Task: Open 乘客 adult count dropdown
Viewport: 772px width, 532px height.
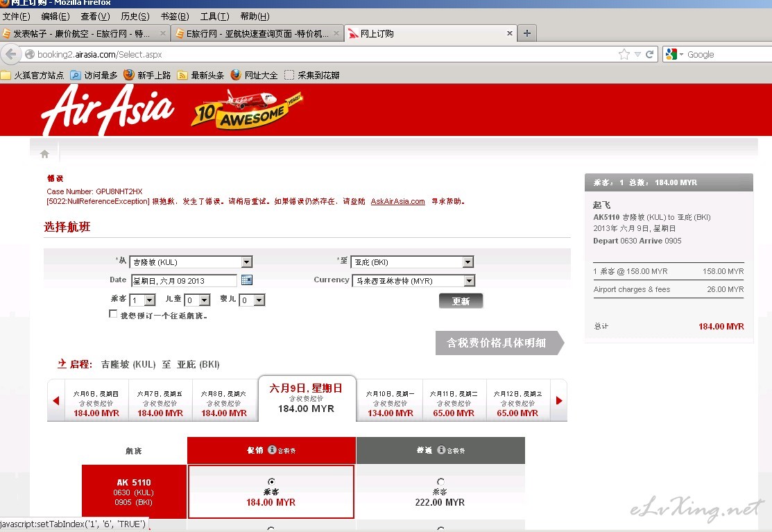Action: pos(143,300)
